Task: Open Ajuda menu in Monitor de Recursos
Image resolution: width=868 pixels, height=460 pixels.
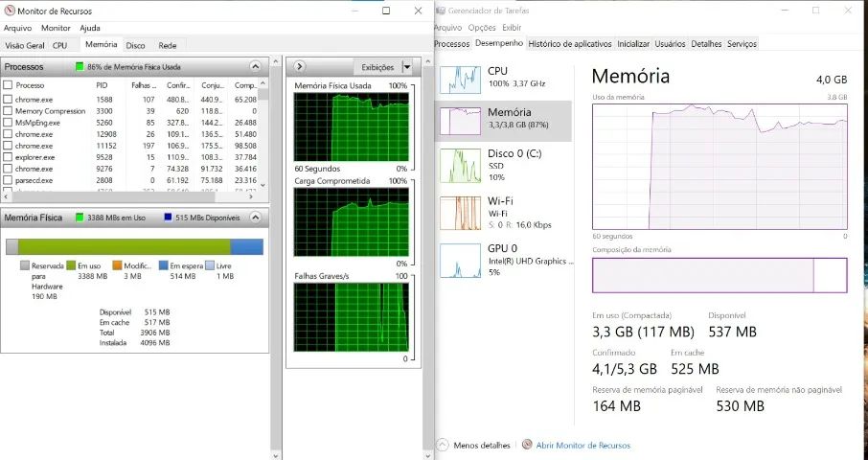Action: (x=90, y=28)
